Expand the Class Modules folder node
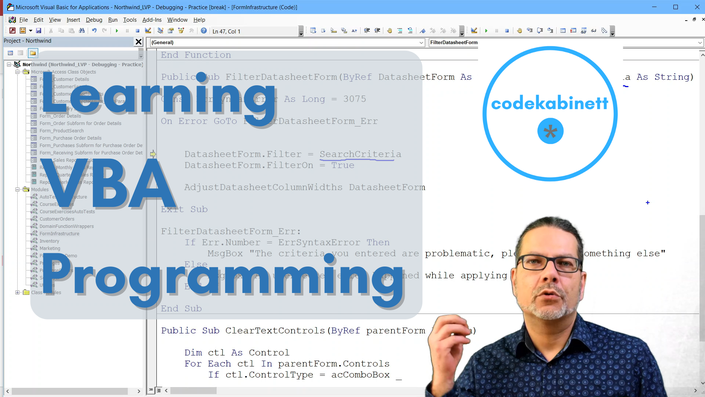This screenshot has height=397, width=705. pos(18,292)
